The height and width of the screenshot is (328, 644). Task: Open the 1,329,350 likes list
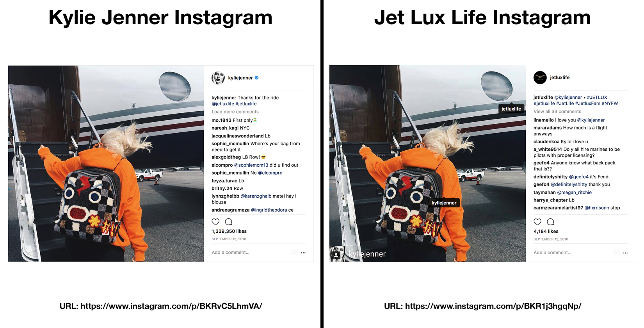point(229,231)
